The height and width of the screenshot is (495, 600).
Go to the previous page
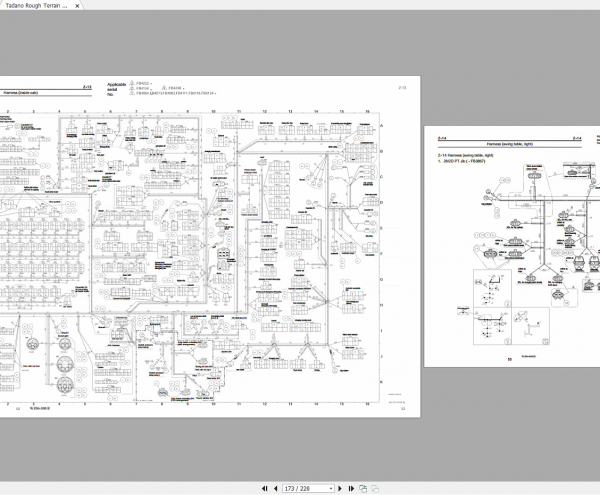point(276,488)
